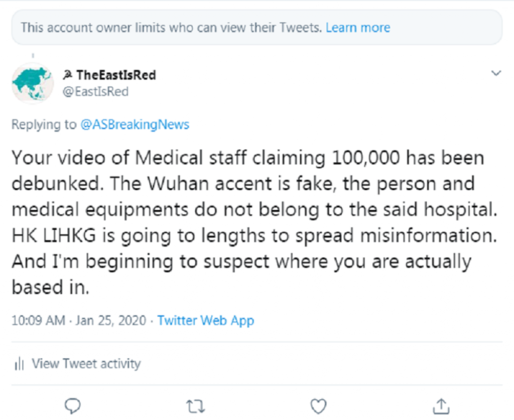This screenshot has width=514, height=420.
Task: Click the 'Replying to' label
Action: pyautogui.click(x=44, y=124)
